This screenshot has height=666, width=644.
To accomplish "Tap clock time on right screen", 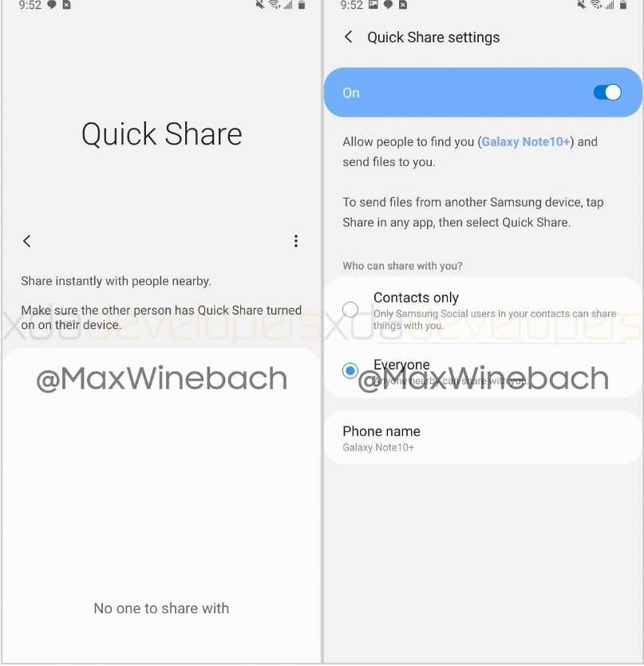I will point(351,5).
